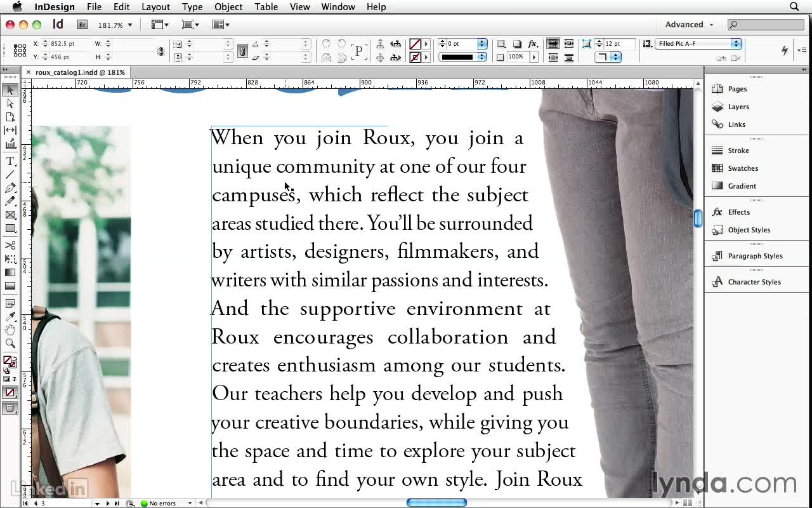Click the stroke color swatch in control bar
The image size is (812, 508).
coord(415,57)
